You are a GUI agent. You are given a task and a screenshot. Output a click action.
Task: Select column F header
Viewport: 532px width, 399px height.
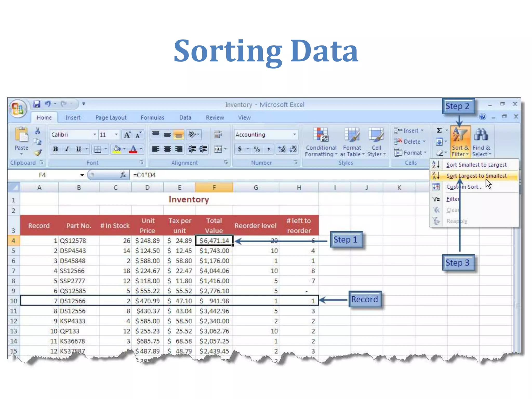click(x=214, y=188)
